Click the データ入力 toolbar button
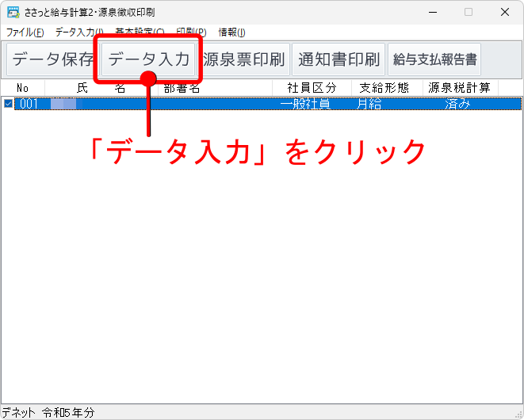The image size is (524, 420). coord(148,59)
